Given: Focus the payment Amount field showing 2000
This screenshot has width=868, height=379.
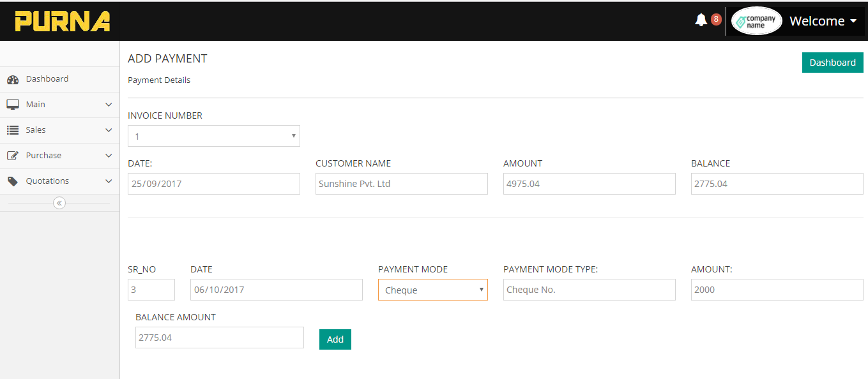Looking at the screenshot, I should (777, 290).
